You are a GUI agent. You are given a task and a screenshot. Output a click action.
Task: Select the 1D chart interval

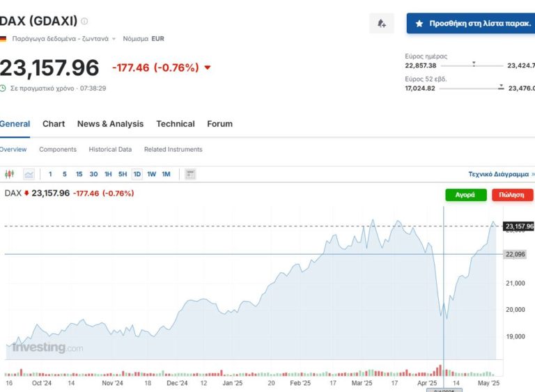(137, 174)
